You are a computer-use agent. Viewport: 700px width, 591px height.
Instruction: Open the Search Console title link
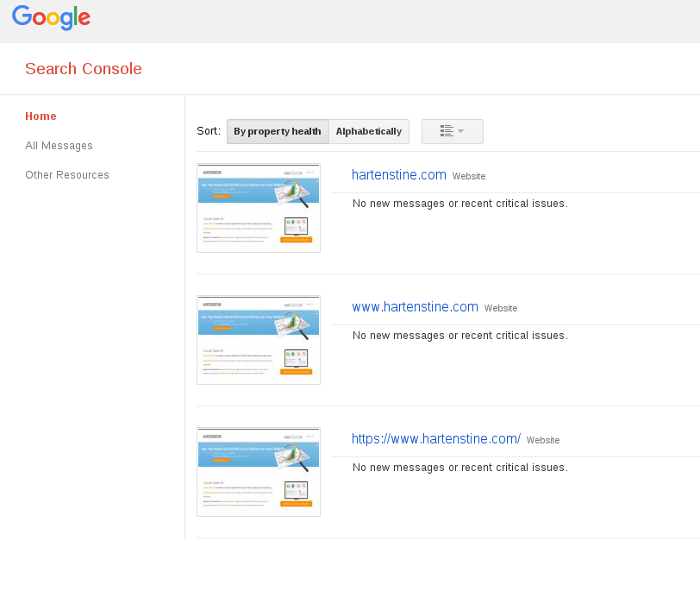click(x=84, y=69)
